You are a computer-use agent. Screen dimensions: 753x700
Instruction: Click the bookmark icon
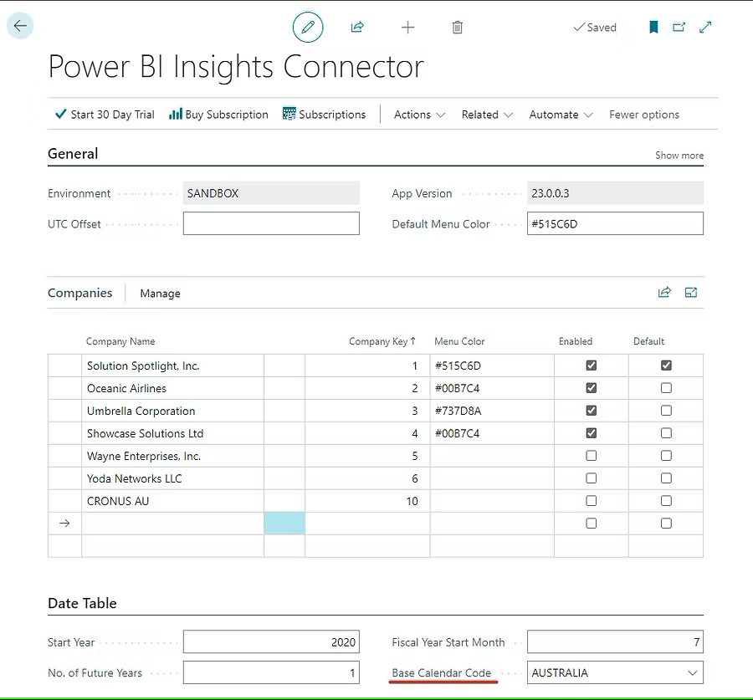tap(653, 27)
